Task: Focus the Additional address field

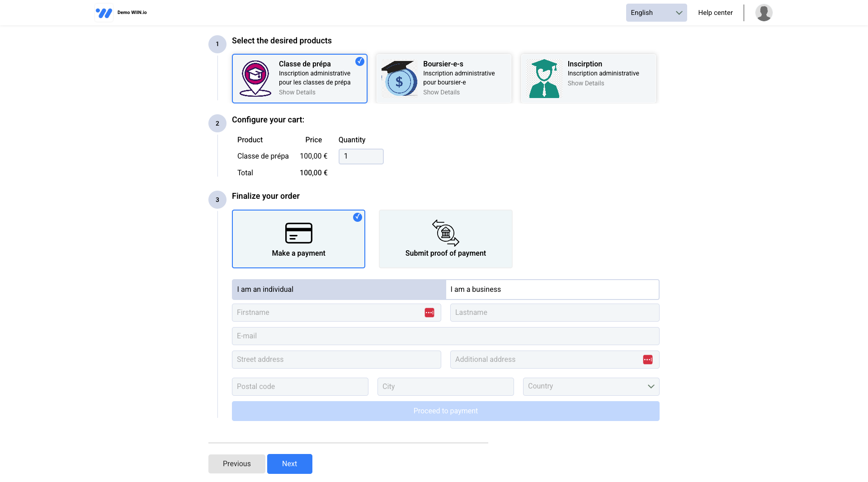Action: tap(555, 360)
